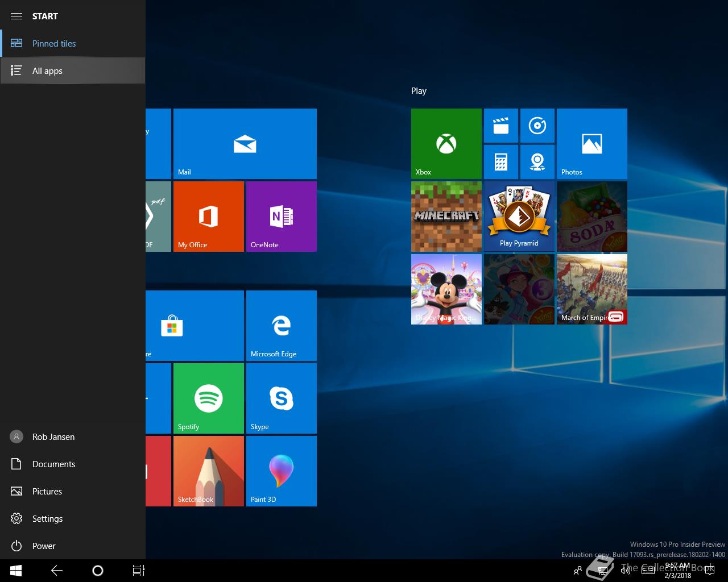Click the Windows Start button
The width and height of the screenshot is (728, 582).
(16, 571)
